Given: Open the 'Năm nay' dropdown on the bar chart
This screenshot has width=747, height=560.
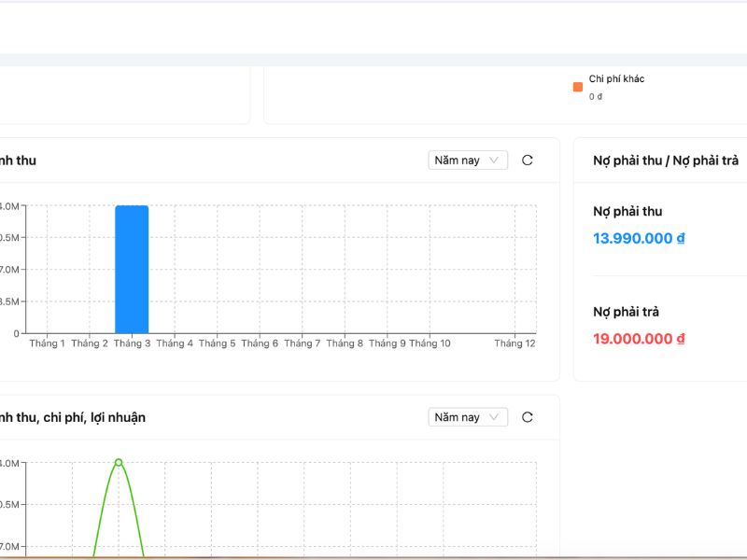Looking at the screenshot, I should (468, 161).
